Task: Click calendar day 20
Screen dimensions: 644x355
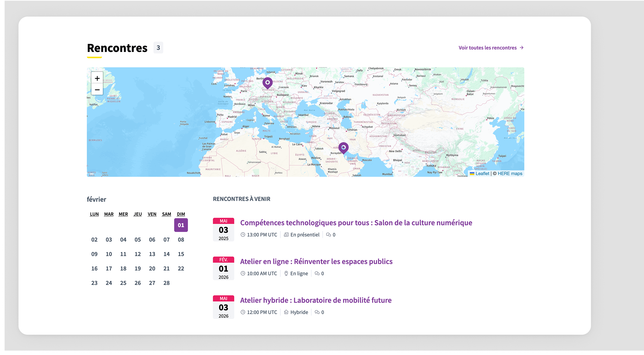Action: click(152, 268)
